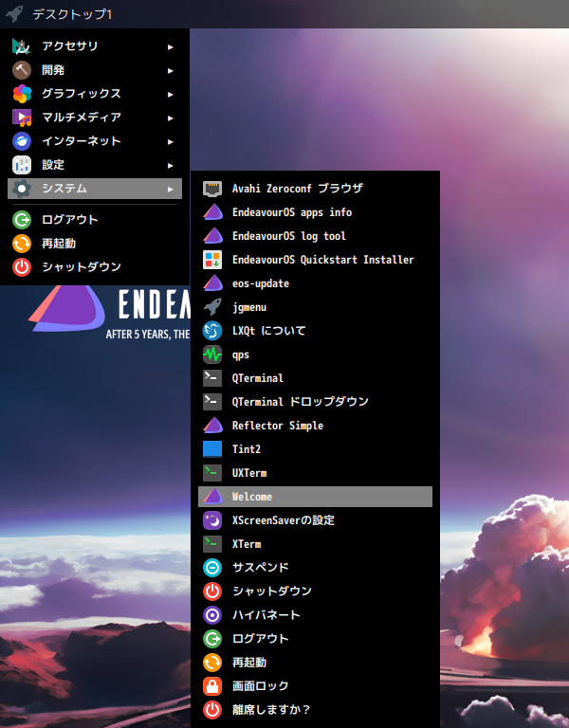Click the システム gear icon
The image size is (569, 728).
(22, 189)
